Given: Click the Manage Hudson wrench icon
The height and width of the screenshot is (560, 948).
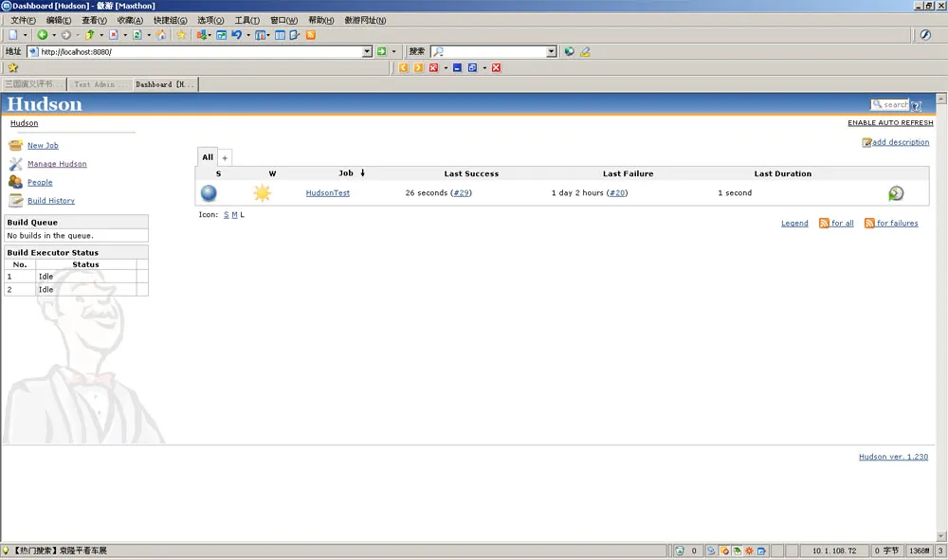Looking at the screenshot, I should (x=15, y=164).
